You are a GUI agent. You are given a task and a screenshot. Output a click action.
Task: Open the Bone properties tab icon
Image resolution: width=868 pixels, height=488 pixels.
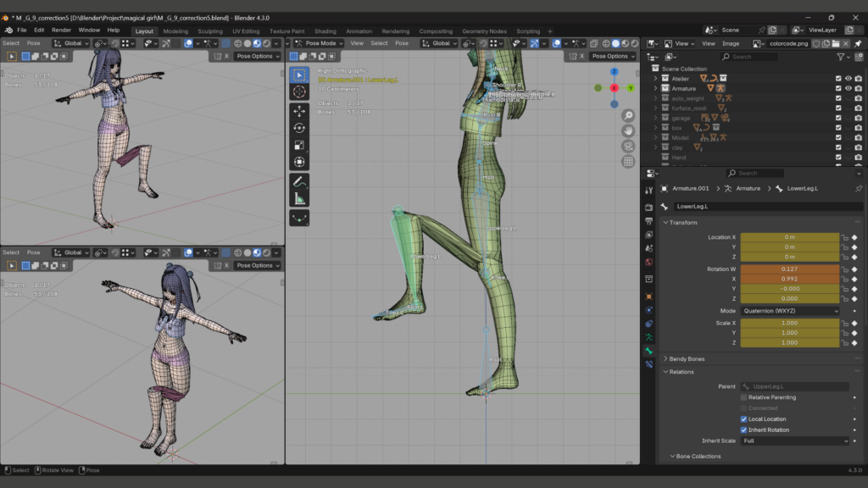[x=649, y=350]
